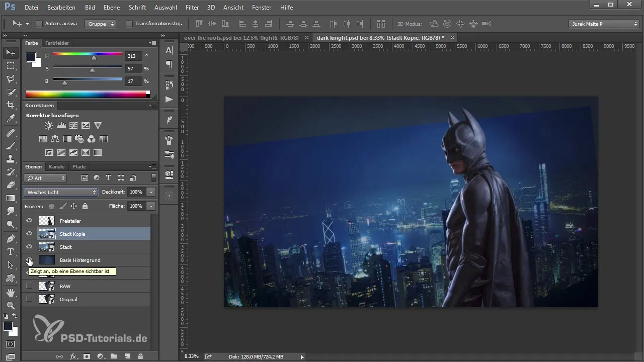Viewport: 644px width, 362px height.
Task: Select the Eyedropper tool
Action: (11, 119)
